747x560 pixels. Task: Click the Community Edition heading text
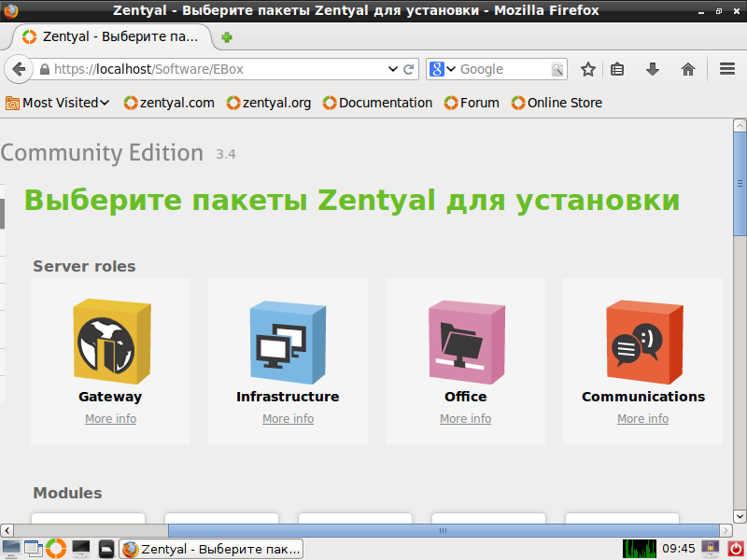click(x=102, y=153)
